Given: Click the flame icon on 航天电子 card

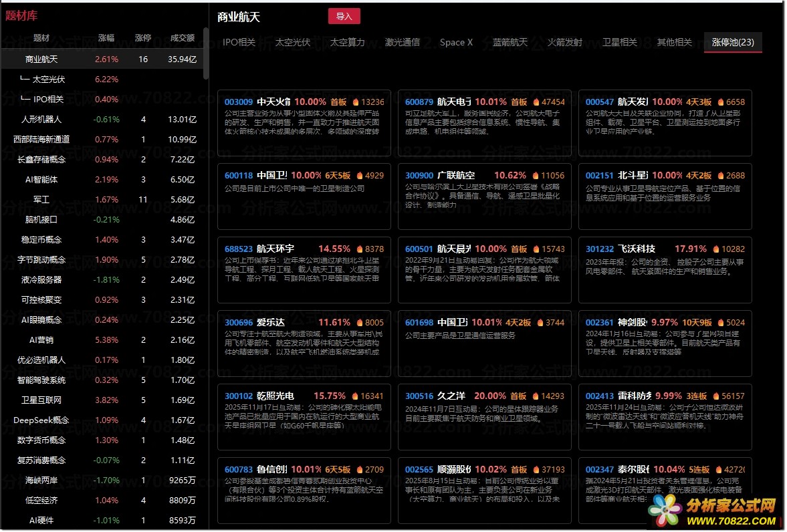Looking at the screenshot, I should 536,102.
